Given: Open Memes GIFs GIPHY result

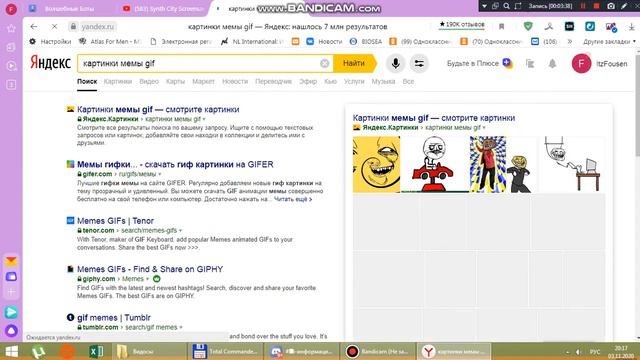Looking at the screenshot, I should [x=150, y=269].
